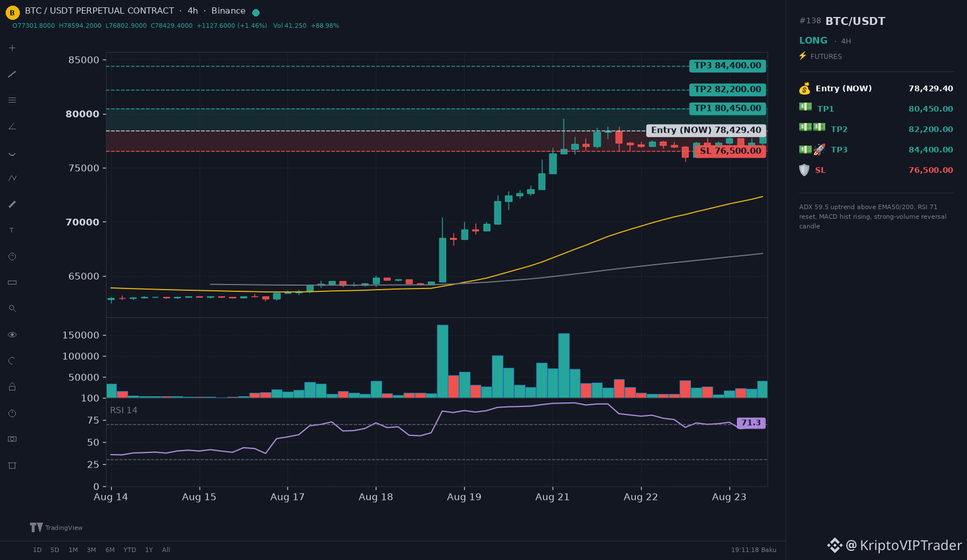Select the 6M time range
This screenshot has width=967, height=560.
coord(110,550)
